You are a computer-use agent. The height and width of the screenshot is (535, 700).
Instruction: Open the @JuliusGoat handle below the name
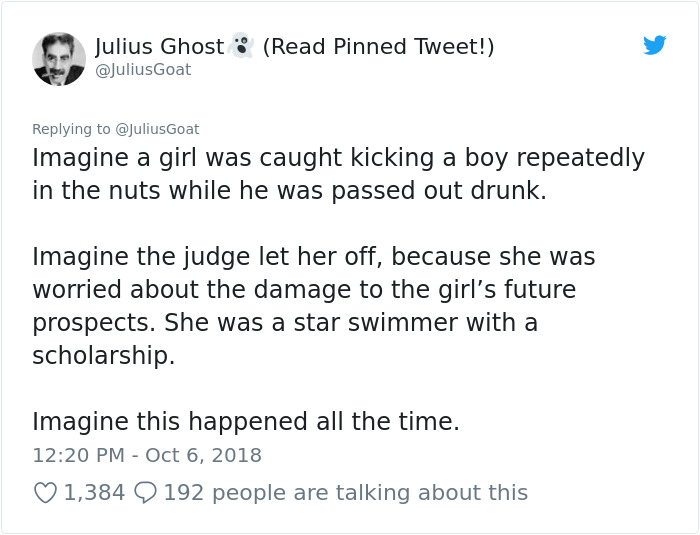(x=143, y=70)
